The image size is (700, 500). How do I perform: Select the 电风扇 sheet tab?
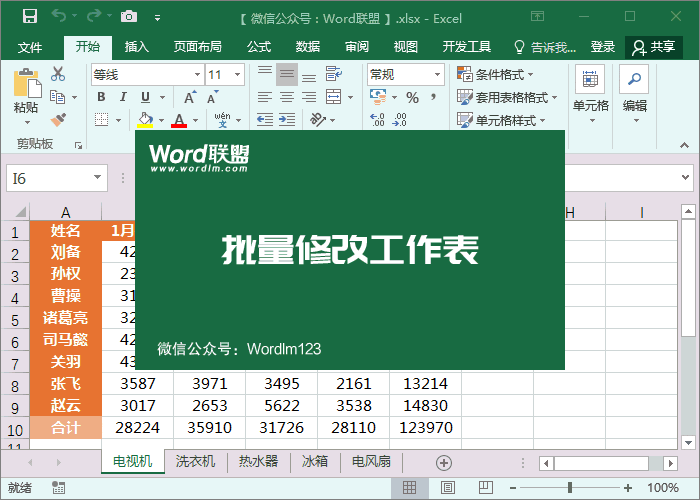click(x=371, y=461)
